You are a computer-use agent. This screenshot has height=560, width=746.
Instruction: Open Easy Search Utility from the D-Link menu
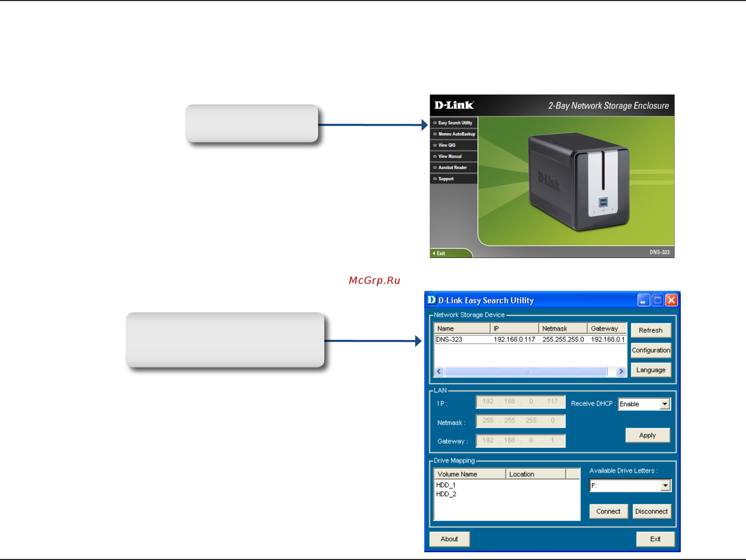coord(454,123)
